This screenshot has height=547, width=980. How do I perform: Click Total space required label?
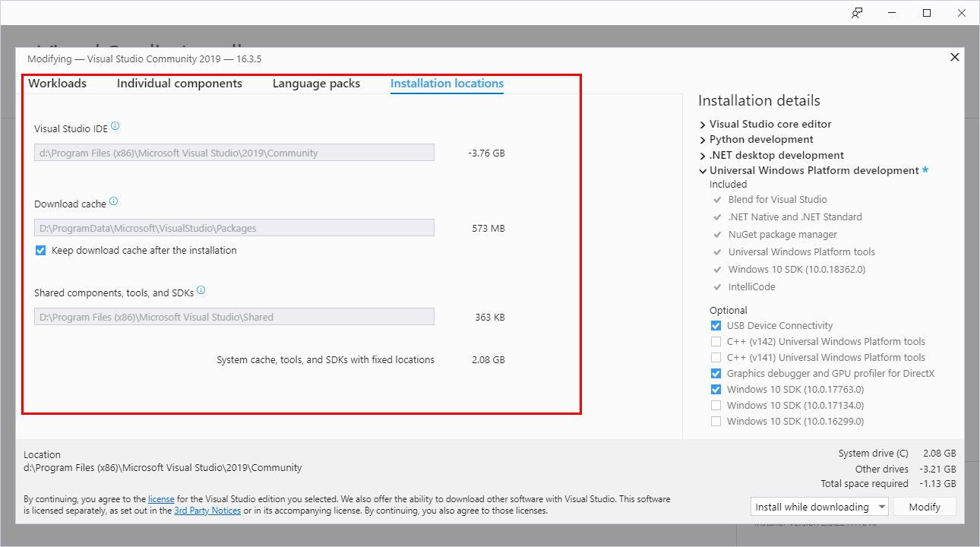point(865,484)
